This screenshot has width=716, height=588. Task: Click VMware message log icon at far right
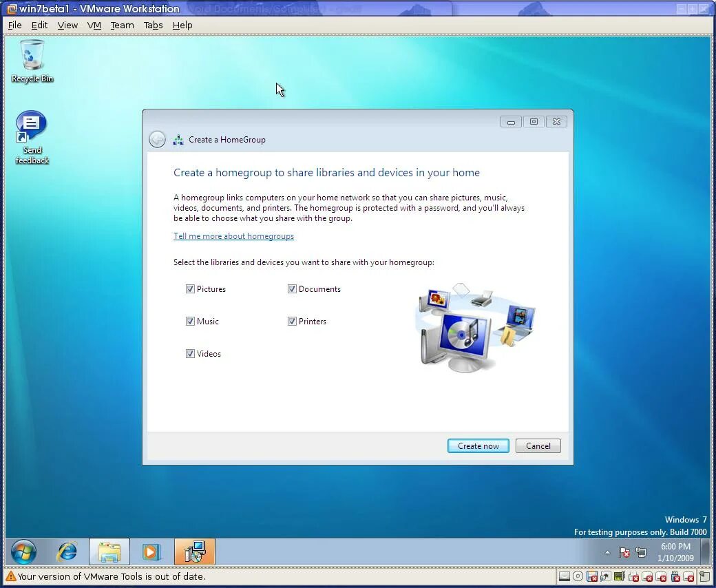(704, 576)
